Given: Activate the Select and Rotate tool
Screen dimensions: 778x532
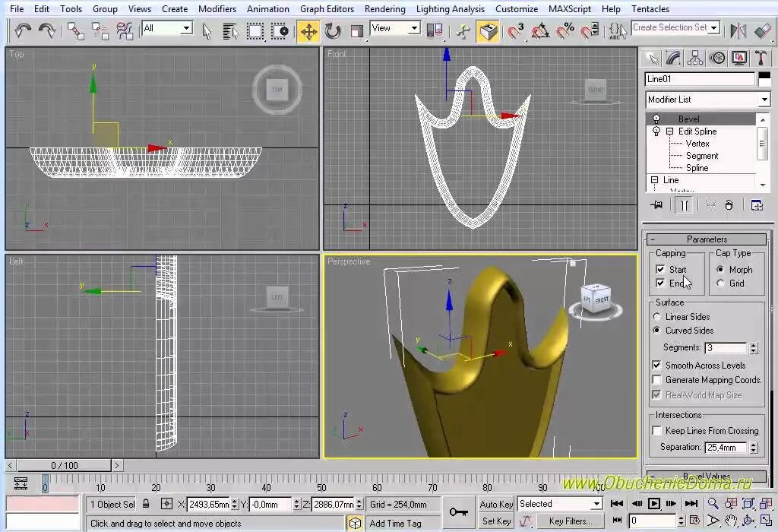Looking at the screenshot, I should point(333,31).
